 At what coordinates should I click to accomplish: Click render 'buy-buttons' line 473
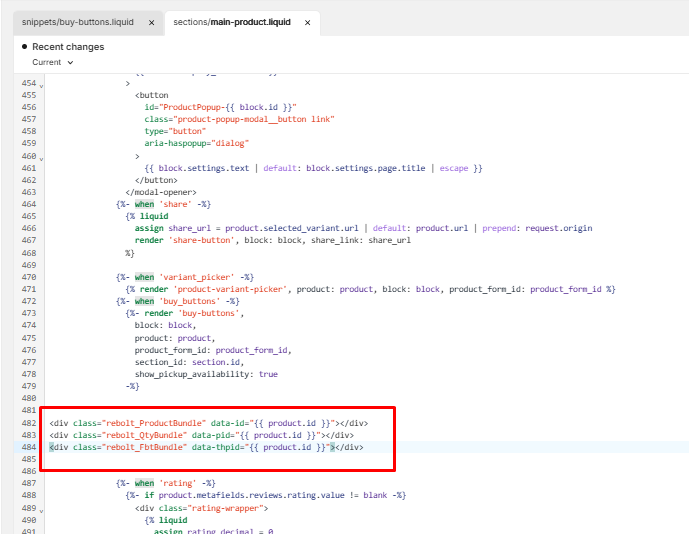point(185,313)
